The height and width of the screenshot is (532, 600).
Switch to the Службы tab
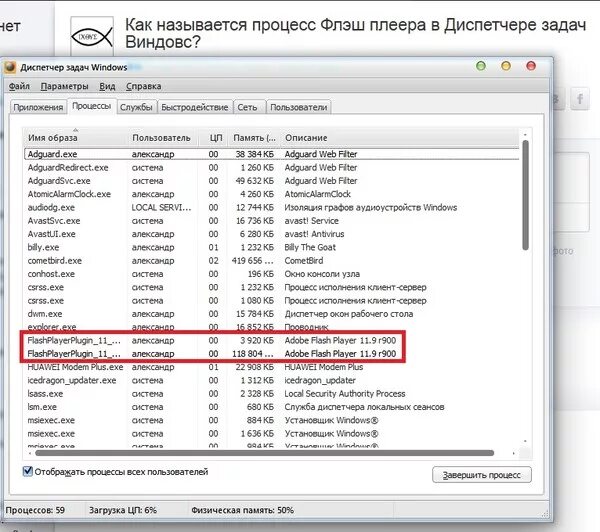click(136, 107)
